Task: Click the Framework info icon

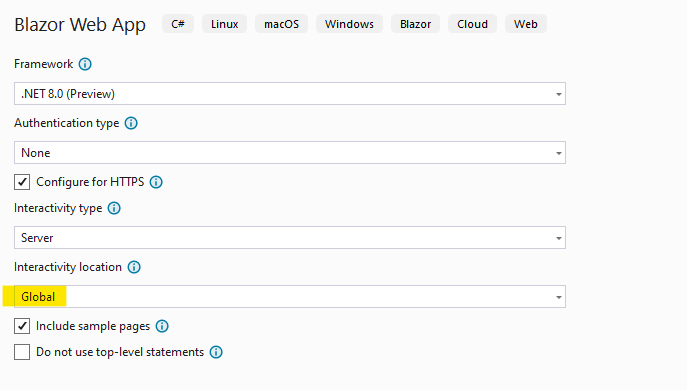Action: (85, 64)
